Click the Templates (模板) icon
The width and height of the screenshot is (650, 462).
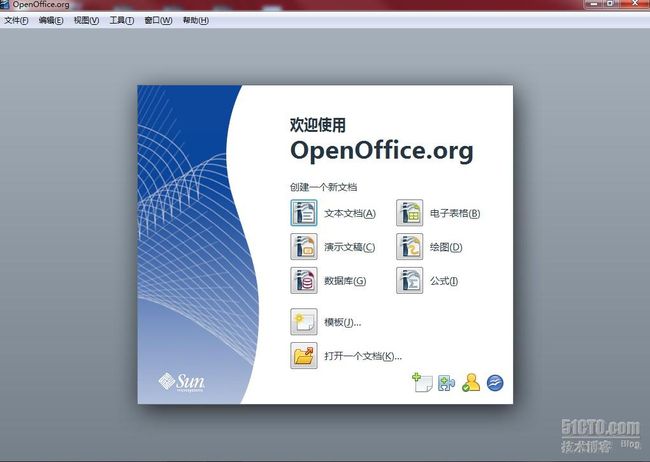point(304,322)
